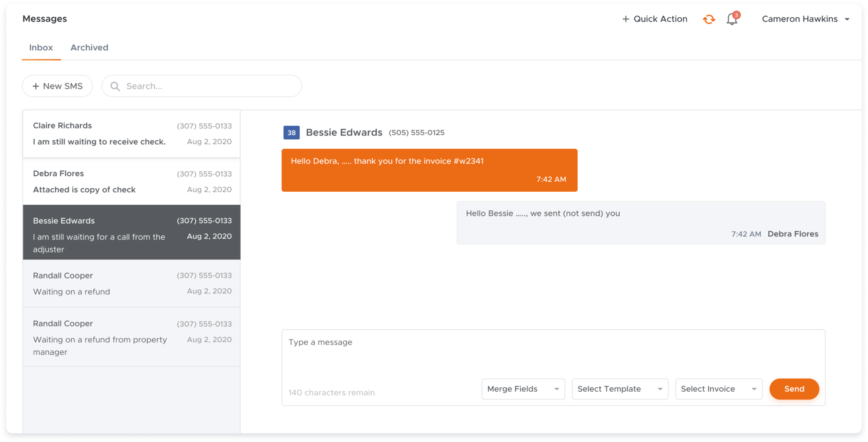Screen dimensions: 868x442
Task: Open the Select Invoice dropdown
Action: pos(719,389)
